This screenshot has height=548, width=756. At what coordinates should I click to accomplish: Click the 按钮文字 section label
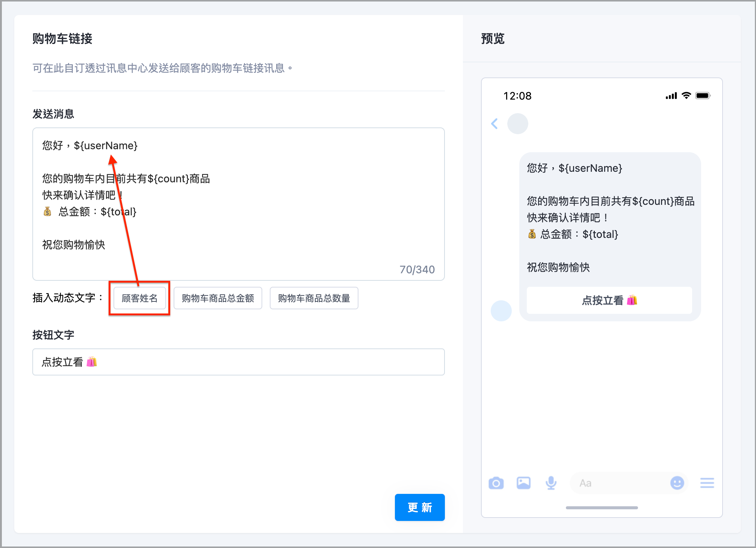[53, 335]
